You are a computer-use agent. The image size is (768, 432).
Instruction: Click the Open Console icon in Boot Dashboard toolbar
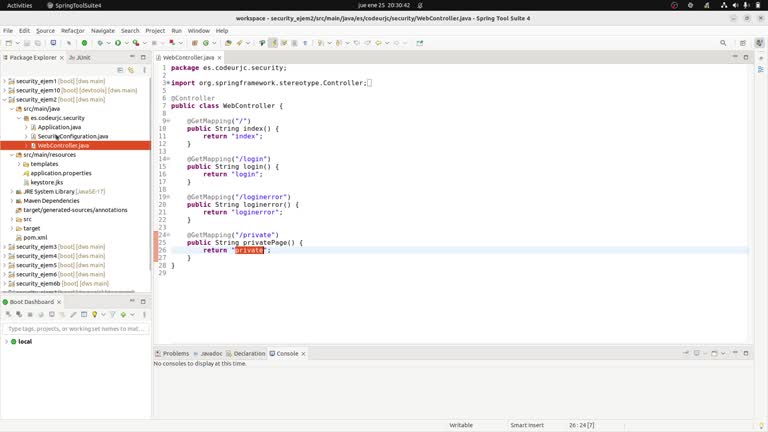51,314
